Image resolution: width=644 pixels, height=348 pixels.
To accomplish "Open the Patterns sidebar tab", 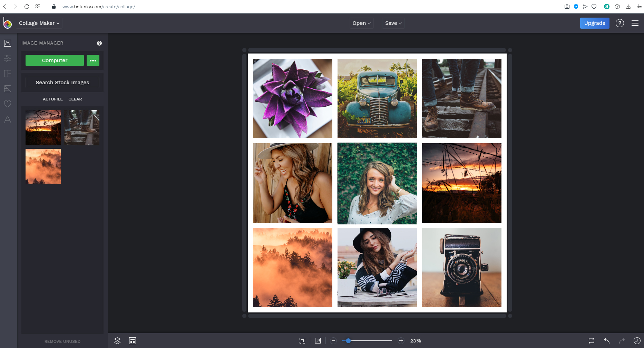I will click(8, 89).
